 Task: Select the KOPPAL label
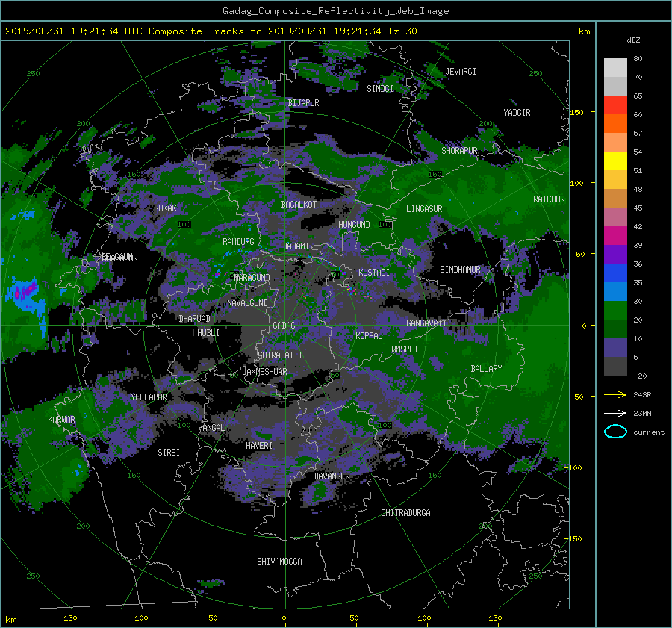pos(369,336)
